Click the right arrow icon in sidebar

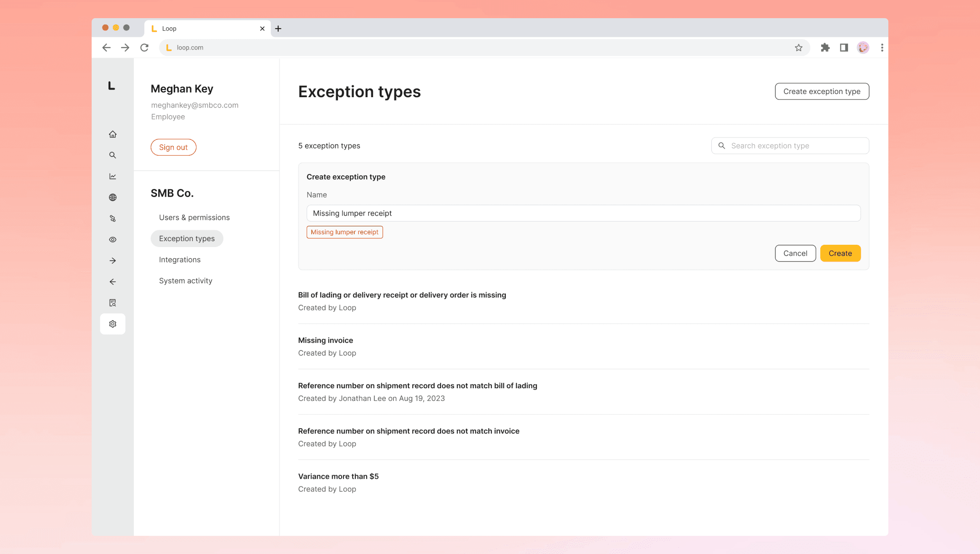tap(113, 261)
